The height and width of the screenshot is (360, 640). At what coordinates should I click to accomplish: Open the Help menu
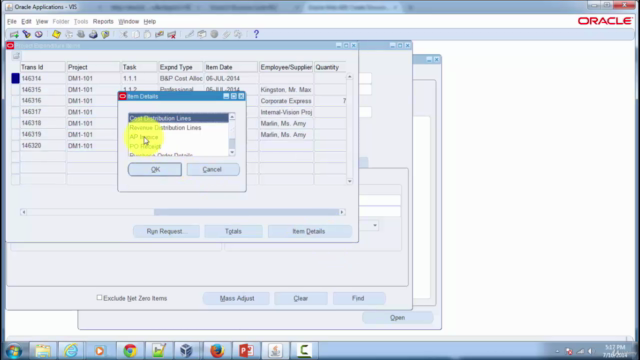pyautogui.click(x=150, y=21)
